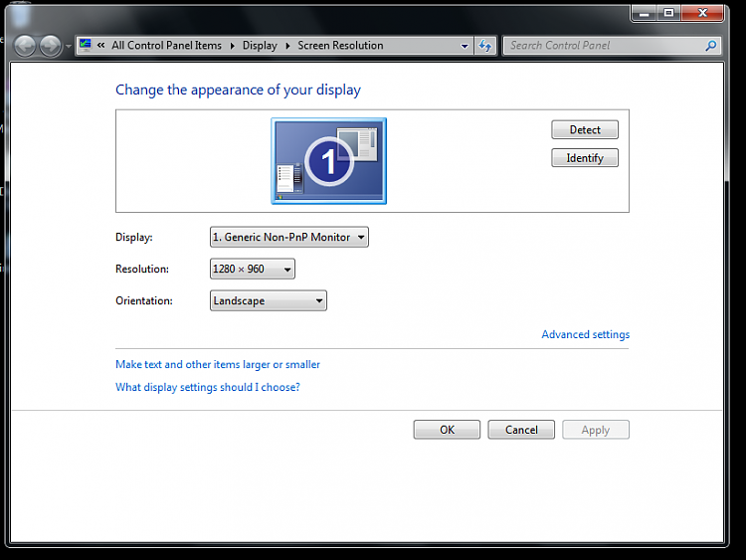This screenshot has height=560, width=746.
Task: Click the magnifier search icon
Action: pyautogui.click(x=711, y=46)
